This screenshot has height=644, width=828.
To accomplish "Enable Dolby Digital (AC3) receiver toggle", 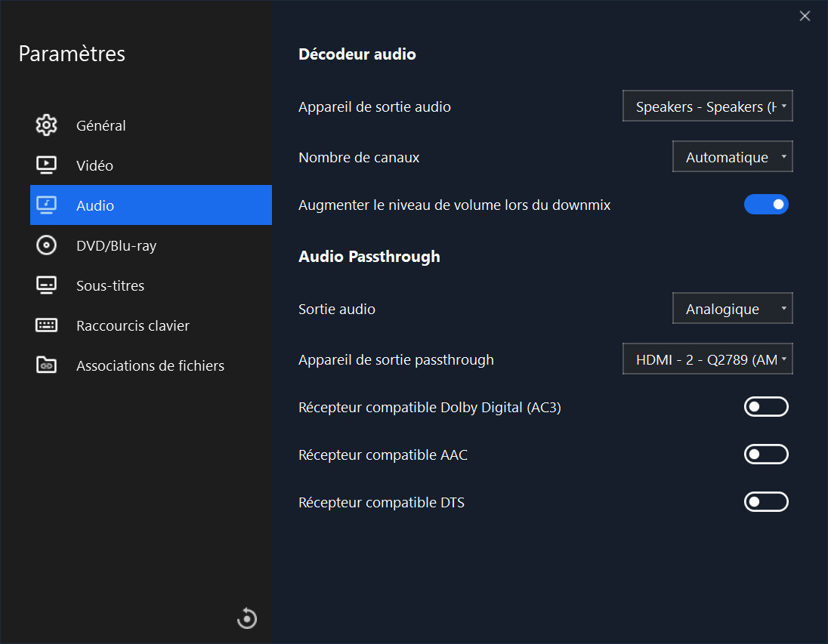I will [x=766, y=408].
